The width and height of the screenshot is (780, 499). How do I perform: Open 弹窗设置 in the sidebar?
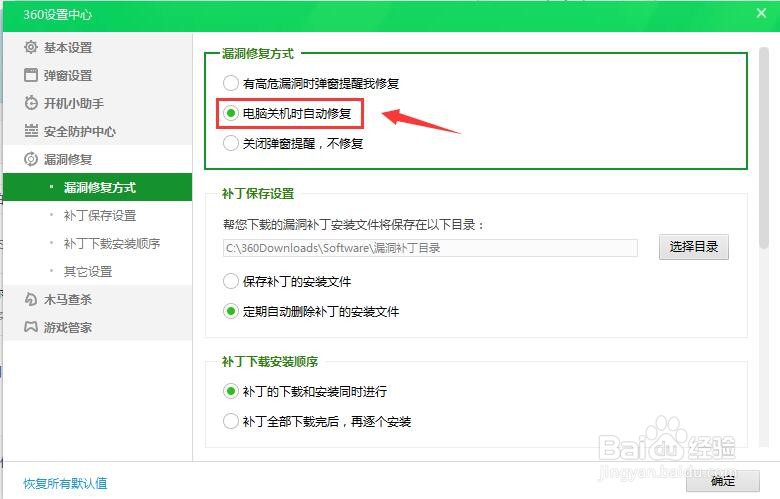98,75
